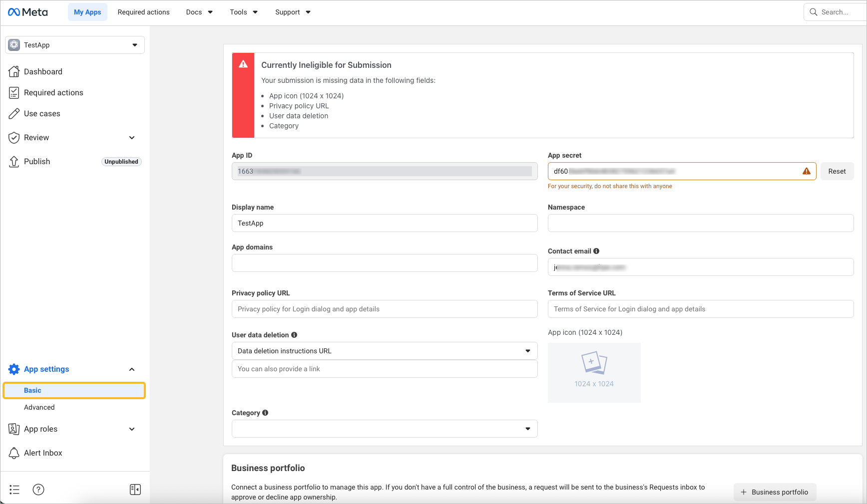
Task: Click the User data deletion info icon
Action: tap(294, 335)
